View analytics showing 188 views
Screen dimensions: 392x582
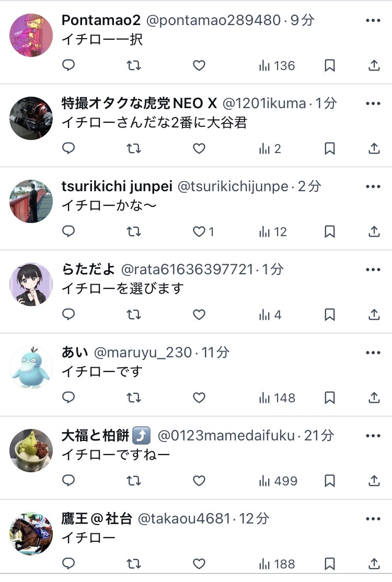(x=277, y=564)
